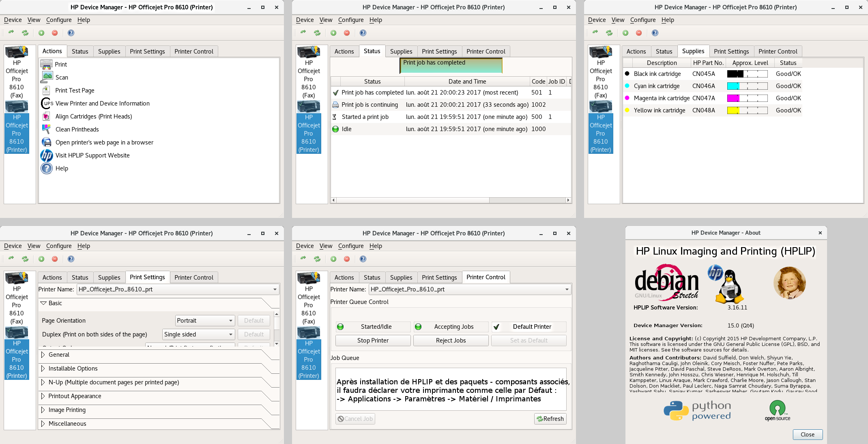Click the Accepting Jobs green status indicator
The width and height of the screenshot is (868, 444).
[418, 327]
